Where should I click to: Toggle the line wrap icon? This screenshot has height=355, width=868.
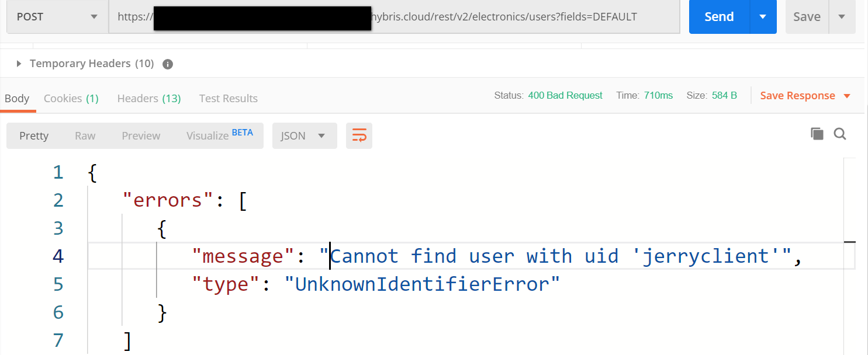coord(359,135)
